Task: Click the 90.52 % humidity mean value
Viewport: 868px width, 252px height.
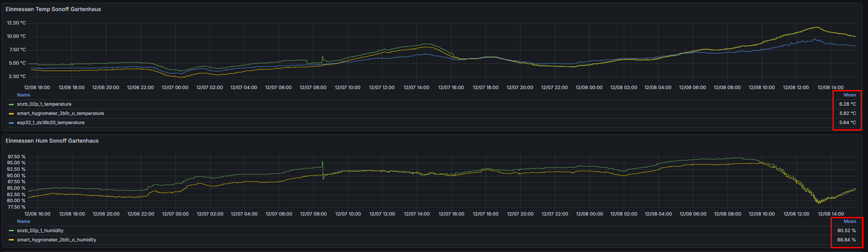Action: point(846,231)
